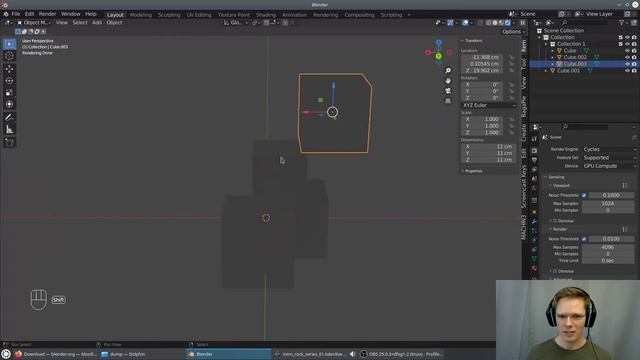Select rendered viewport shading mode
Image resolution: width=640 pixels, height=360 pixels.
508,23
